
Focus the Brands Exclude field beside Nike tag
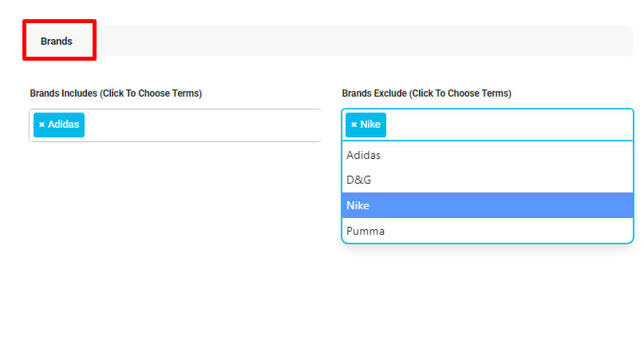[x=508, y=125]
